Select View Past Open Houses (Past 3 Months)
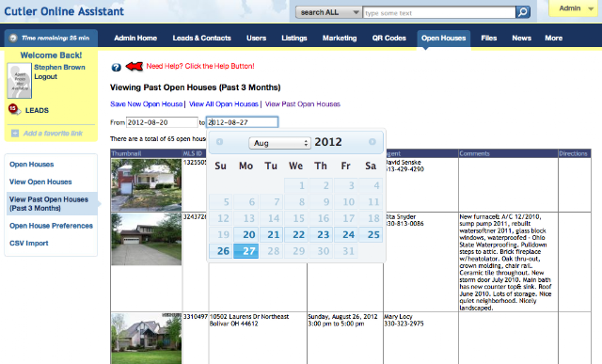Viewport: 602px width, 364px height. coord(52,203)
